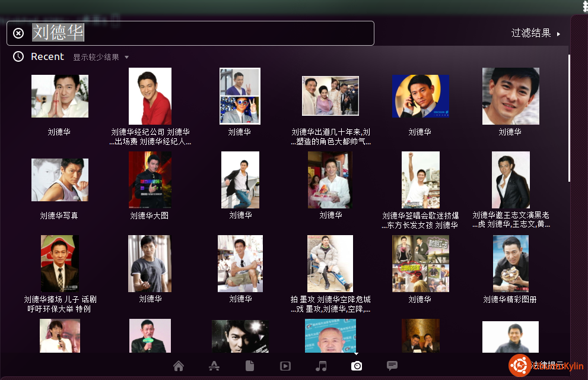
Task: Click the vertical scrollbar on the right edge
Action: click(569, 119)
